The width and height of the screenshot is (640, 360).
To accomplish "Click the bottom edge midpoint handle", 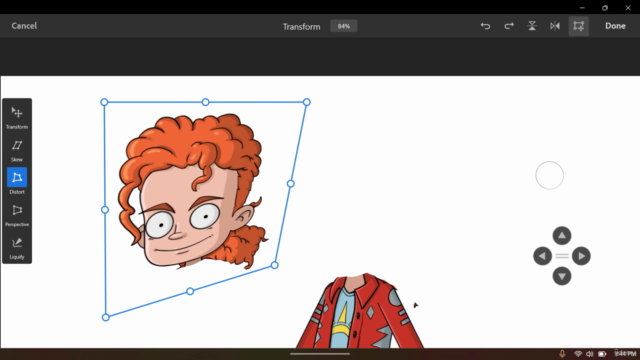I will click(x=190, y=291).
